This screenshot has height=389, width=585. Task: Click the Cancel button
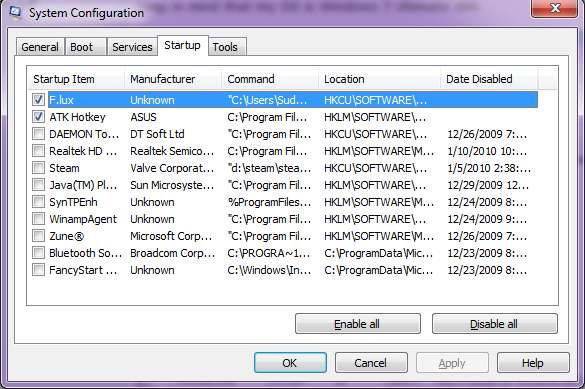tap(371, 363)
